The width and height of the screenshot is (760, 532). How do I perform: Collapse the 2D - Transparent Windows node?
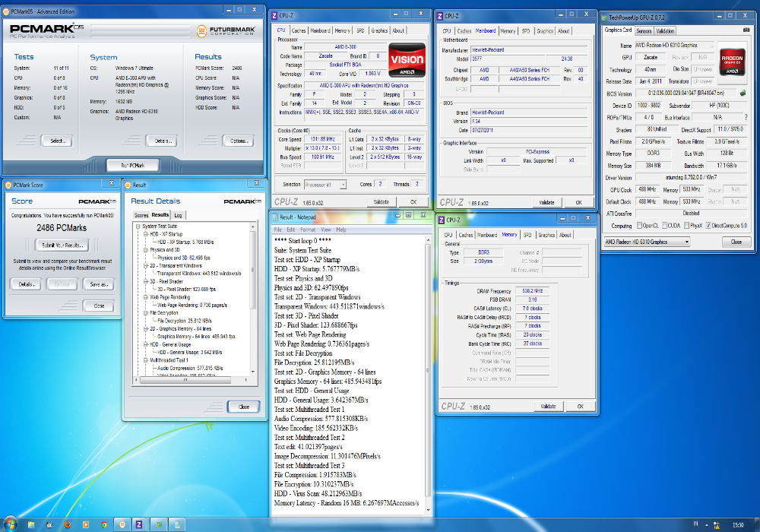(145, 265)
